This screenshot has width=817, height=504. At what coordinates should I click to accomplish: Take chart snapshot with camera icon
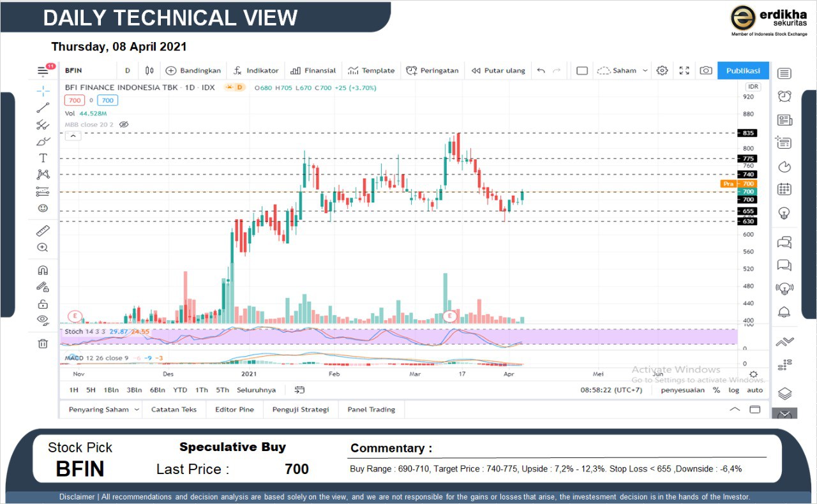(x=705, y=71)
